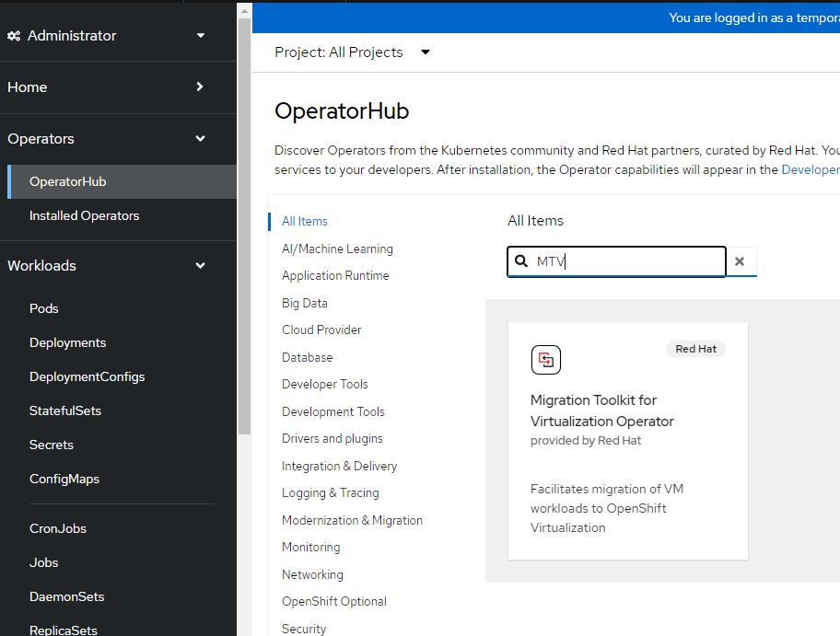Open the Project: All Projects dropdown
The height and width of the screenshot is (636, 840).
(x=353, y=52)
